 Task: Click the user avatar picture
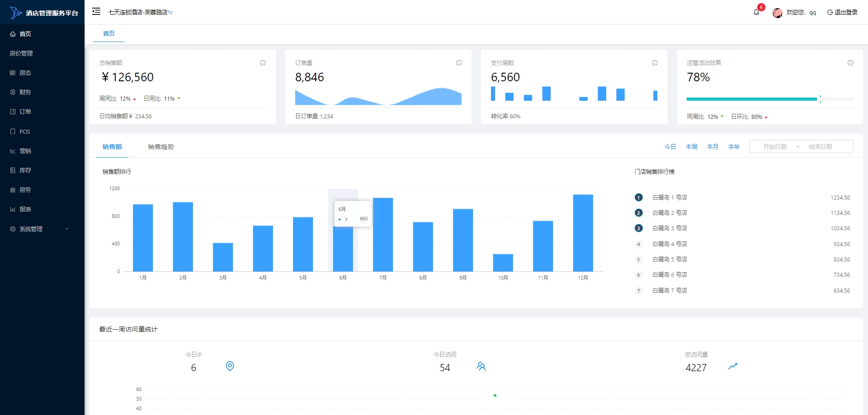click(x=777, y=13)
